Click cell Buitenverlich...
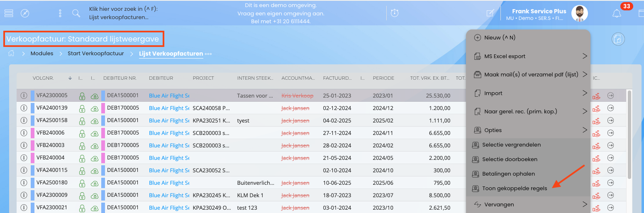The width and height of the screenshot is (644, 213). (256, 183)
